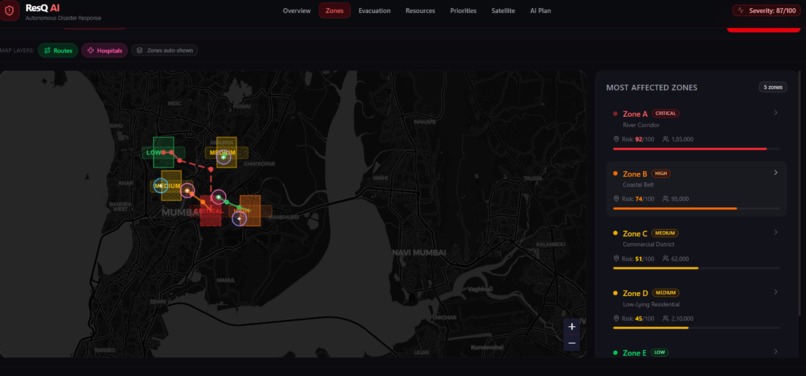This screenshot has height=376, width=806.
Task: Click the MEDIUM badge on Zone D
Action: point(666,293)
